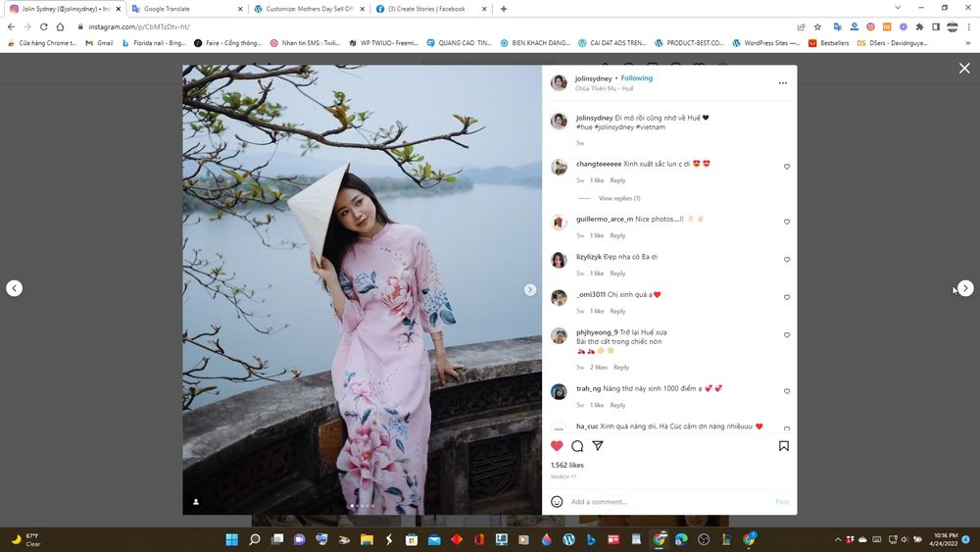The width and height of the screenshot is (980, 552).
Task: Like lizylizyk's comment
Action: tap(786, 260)
